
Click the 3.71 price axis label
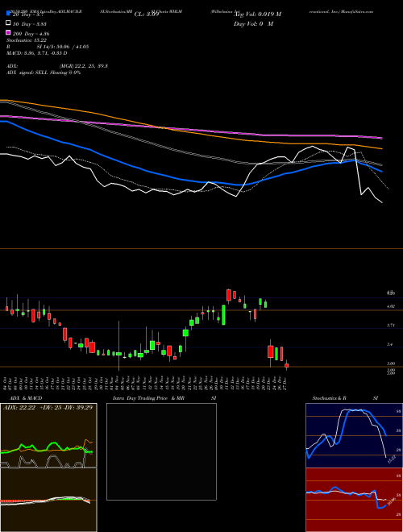coord(390,325)
